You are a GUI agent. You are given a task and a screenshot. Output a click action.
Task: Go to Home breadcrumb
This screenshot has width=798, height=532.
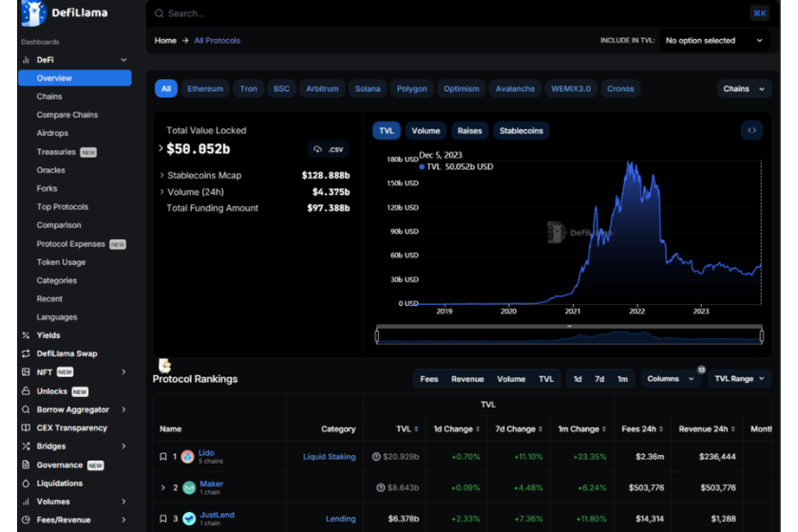pyautogui.click(x=165, y=40)
